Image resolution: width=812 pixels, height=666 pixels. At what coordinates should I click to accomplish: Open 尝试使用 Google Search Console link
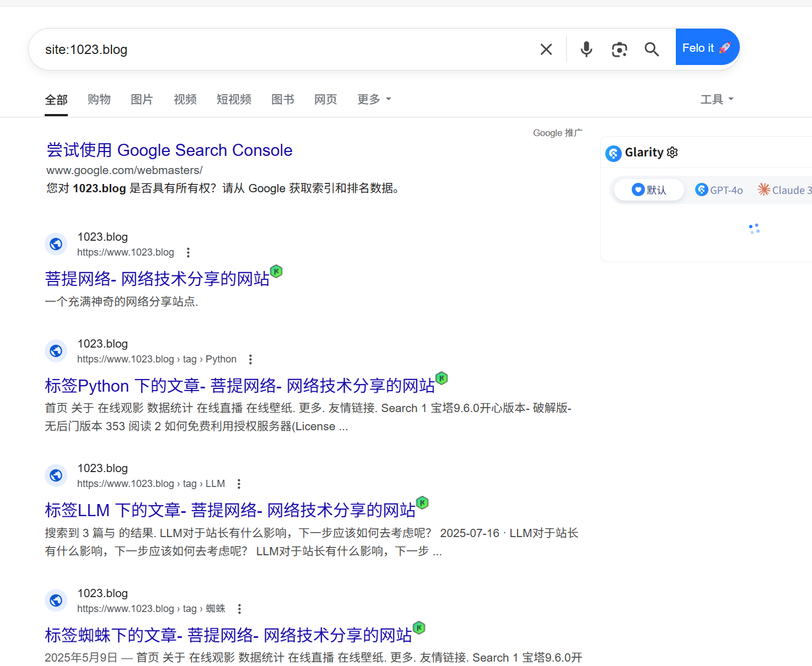point(169,150)
